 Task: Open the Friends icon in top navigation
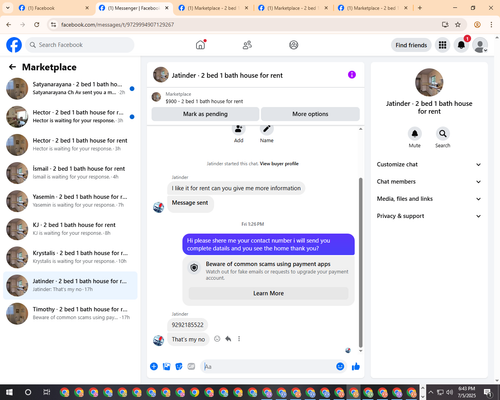pyautogui.click(x=247, y=45)
